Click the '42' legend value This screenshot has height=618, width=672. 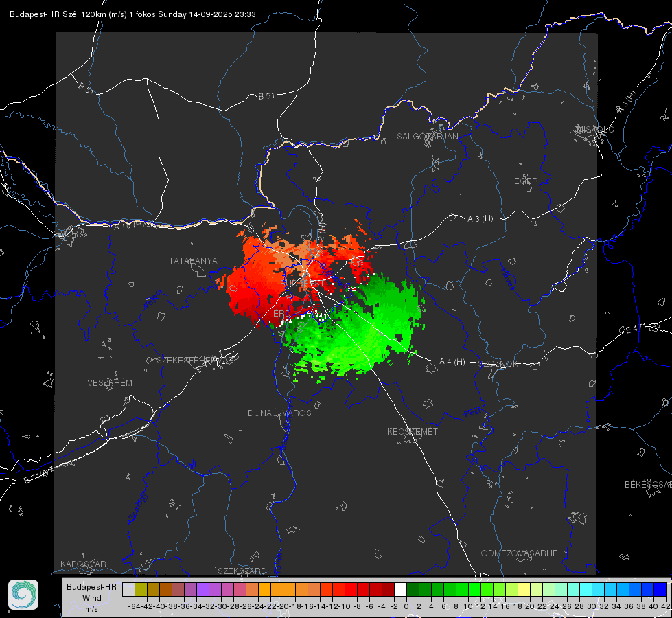point(665,606)
